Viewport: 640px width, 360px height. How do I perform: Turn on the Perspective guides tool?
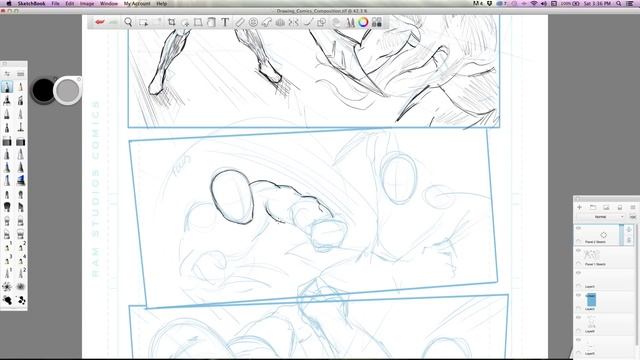(280, 22)
